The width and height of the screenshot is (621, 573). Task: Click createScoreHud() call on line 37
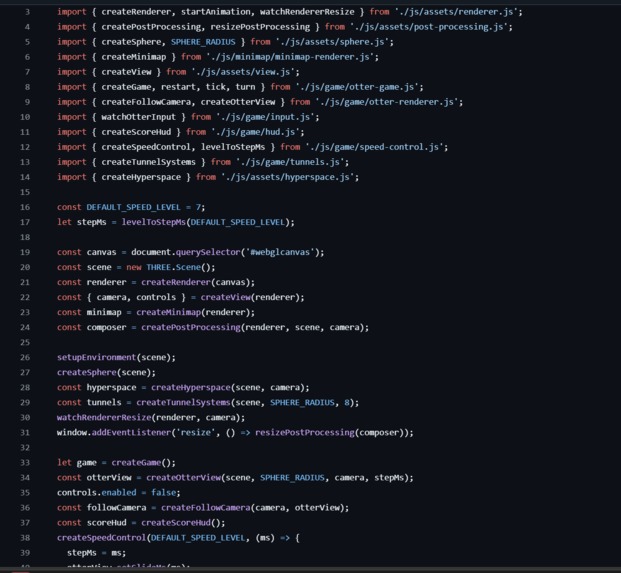point(181,523)
